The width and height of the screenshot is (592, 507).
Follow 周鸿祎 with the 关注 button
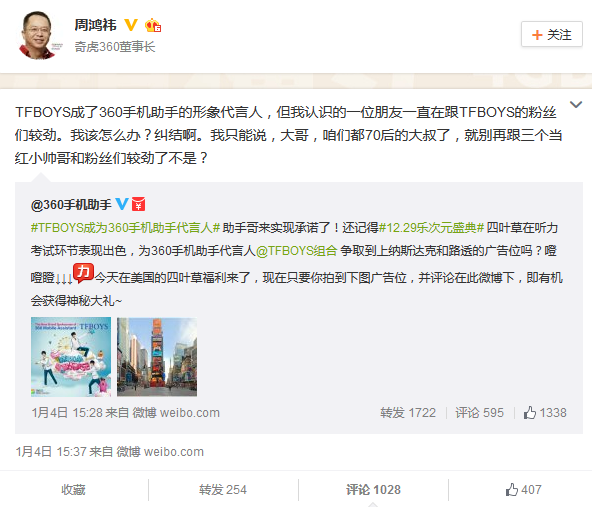coord(552,34)
